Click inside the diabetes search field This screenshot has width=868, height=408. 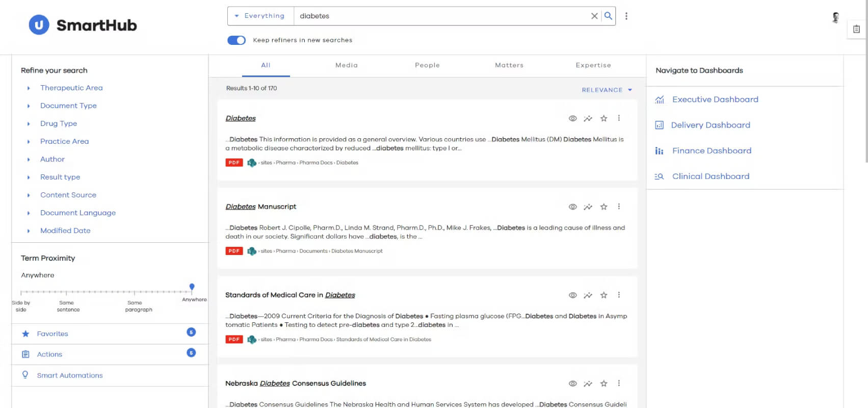441,16
